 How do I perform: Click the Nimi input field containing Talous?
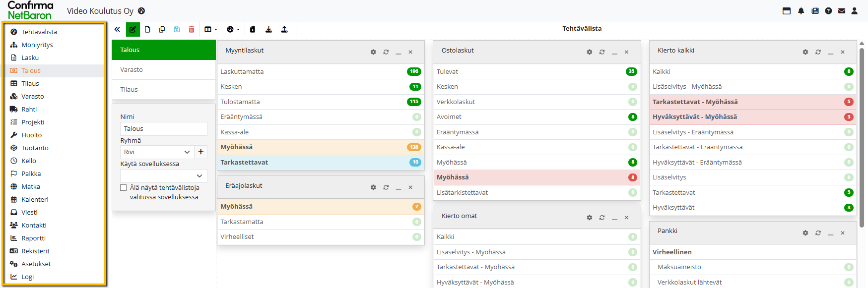pyautogui.click(x=163, y=129)
